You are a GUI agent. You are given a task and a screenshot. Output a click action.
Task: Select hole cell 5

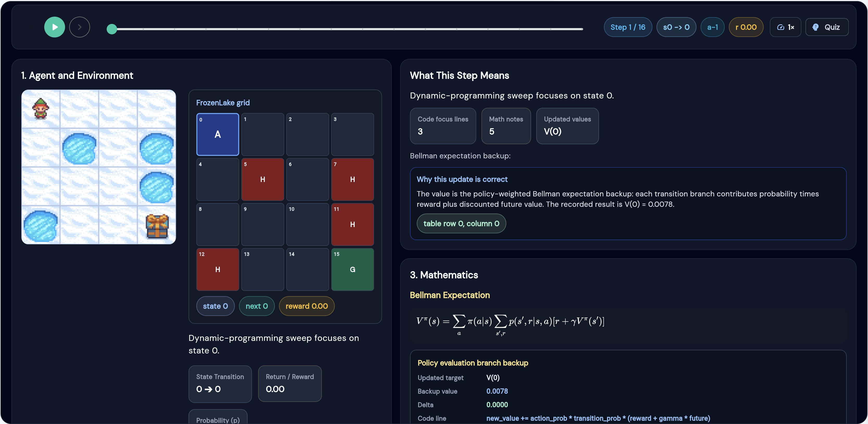pos(263,179)
